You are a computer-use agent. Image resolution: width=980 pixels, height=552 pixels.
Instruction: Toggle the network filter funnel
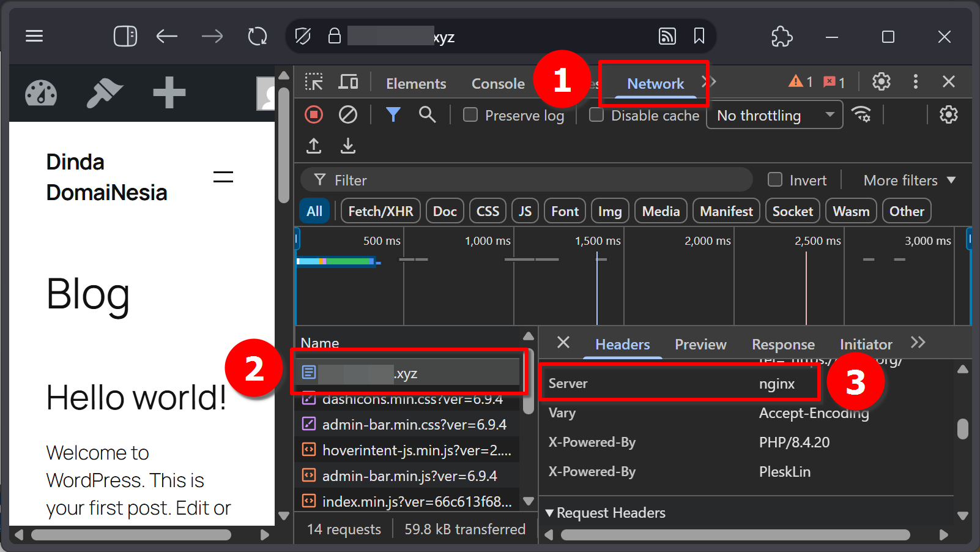point(393,114)
